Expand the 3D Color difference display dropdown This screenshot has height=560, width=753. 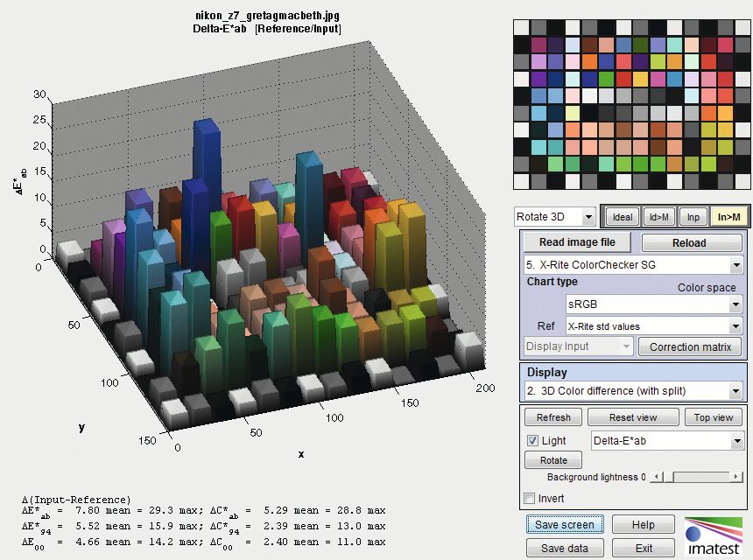click(x=632, y=390)
